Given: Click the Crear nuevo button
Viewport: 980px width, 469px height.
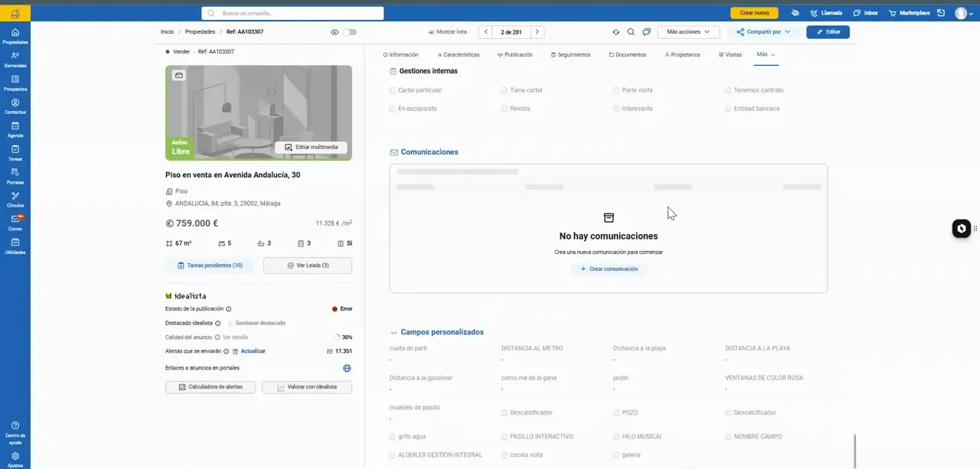Looking at the screenshot, I should pyautogui.click(x=754, y=13).
